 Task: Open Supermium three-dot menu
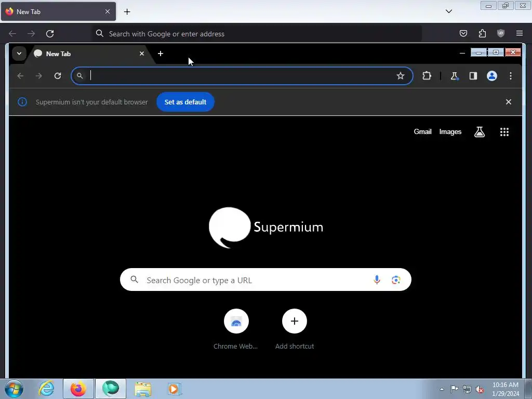[510, 76]
